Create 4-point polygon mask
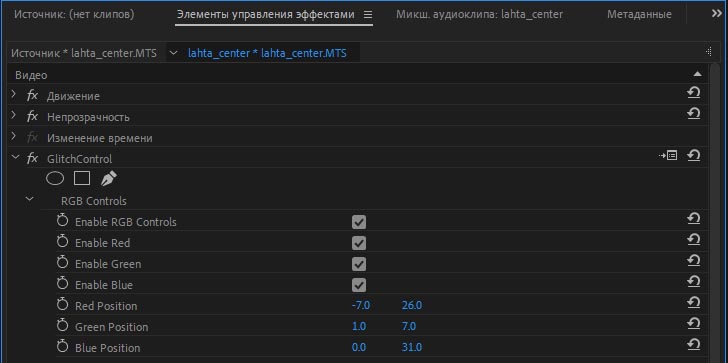Image resolution: width=728 pixels, height=363 pixels. click(82, 178)
